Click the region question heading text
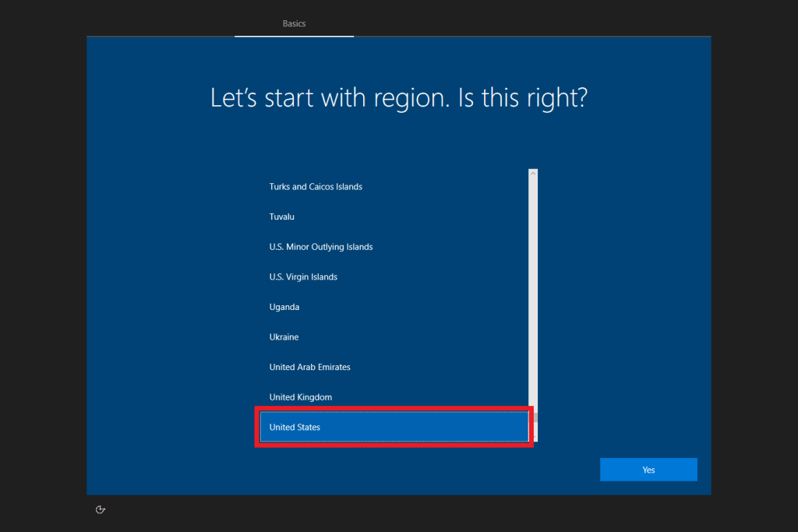Screen dimensions: 798x532 (398, 98)
